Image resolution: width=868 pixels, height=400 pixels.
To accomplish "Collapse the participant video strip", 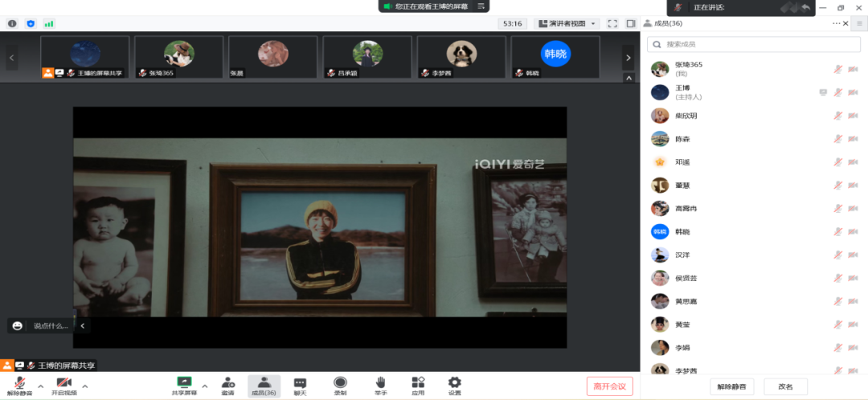I will click(x=628, y=78).
